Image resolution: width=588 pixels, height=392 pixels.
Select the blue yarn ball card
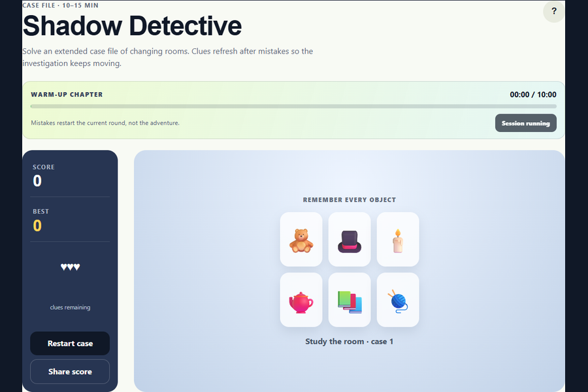pyautogui.click(x=398, y=300)
